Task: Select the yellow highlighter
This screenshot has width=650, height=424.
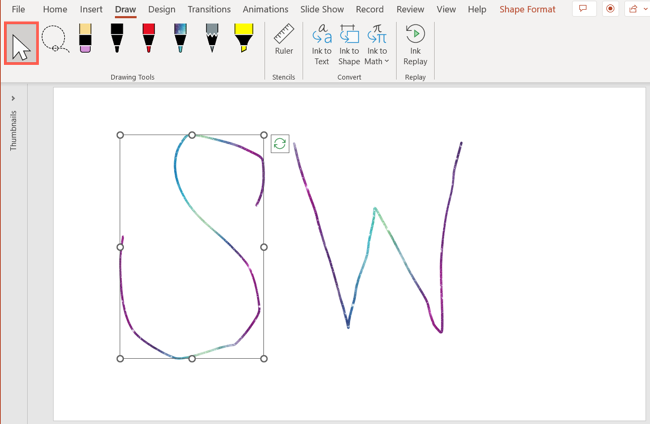Action: tap(244, 39)
